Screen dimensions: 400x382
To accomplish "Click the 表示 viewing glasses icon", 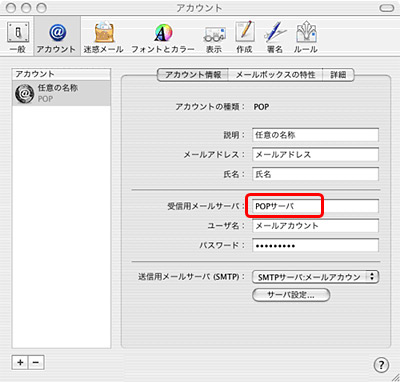I will [214, 37].
